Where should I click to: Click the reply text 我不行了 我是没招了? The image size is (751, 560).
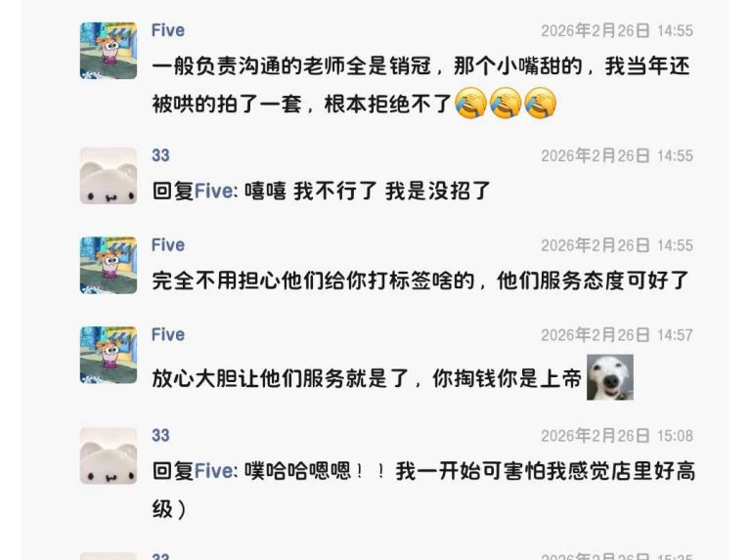tap(392, 191)
